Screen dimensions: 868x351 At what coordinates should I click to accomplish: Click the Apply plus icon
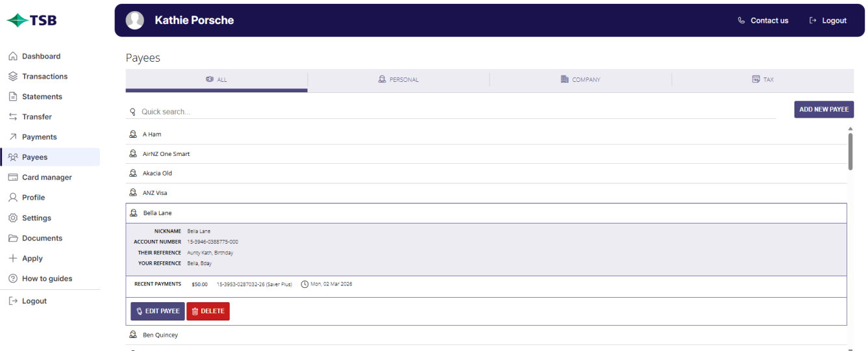coord(13,259)
